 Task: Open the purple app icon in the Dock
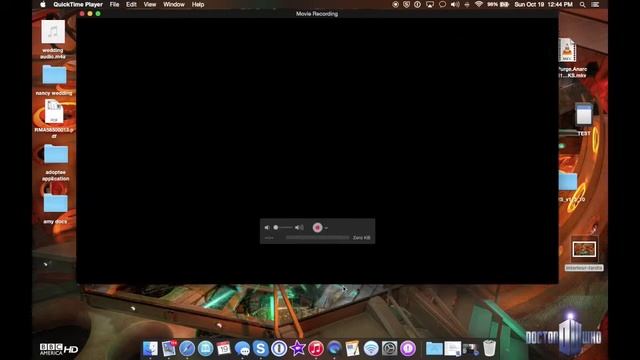tap(407, 349)
